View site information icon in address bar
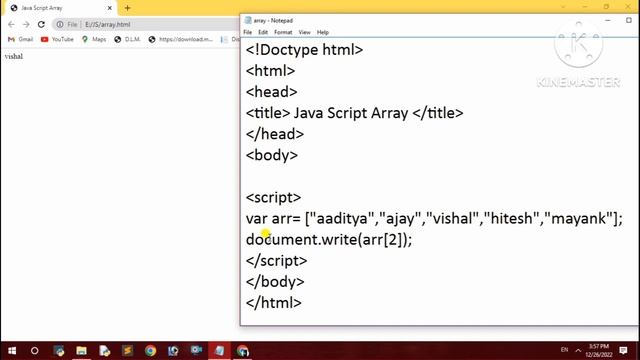The image size is (640, 360). [60, 24]
